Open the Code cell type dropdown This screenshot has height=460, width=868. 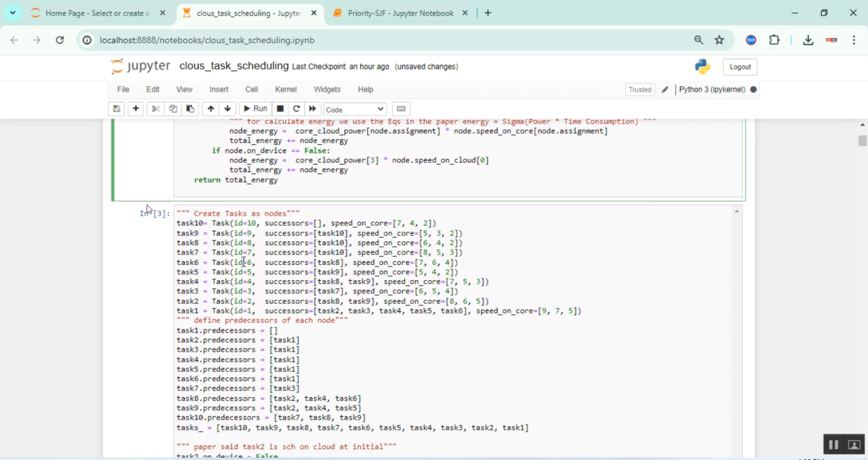coord(355,109)
